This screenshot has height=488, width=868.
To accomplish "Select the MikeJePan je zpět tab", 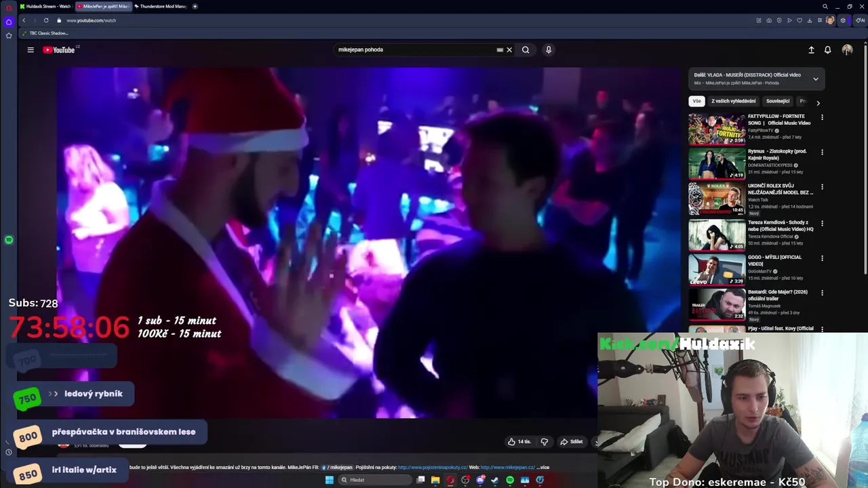I will click(102, 6).
